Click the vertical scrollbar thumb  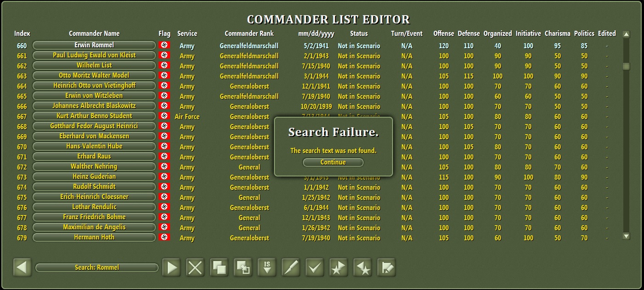(626, 66)
